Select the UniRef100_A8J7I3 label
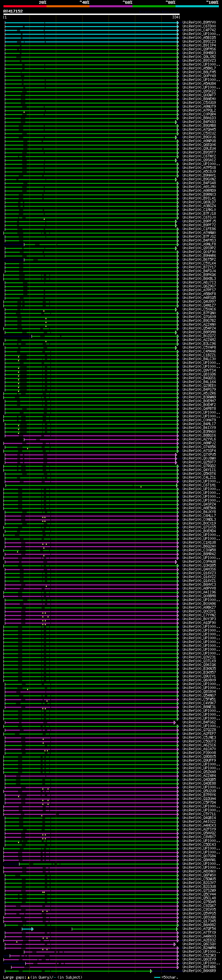222x980 pixels. tap(199, 282)
